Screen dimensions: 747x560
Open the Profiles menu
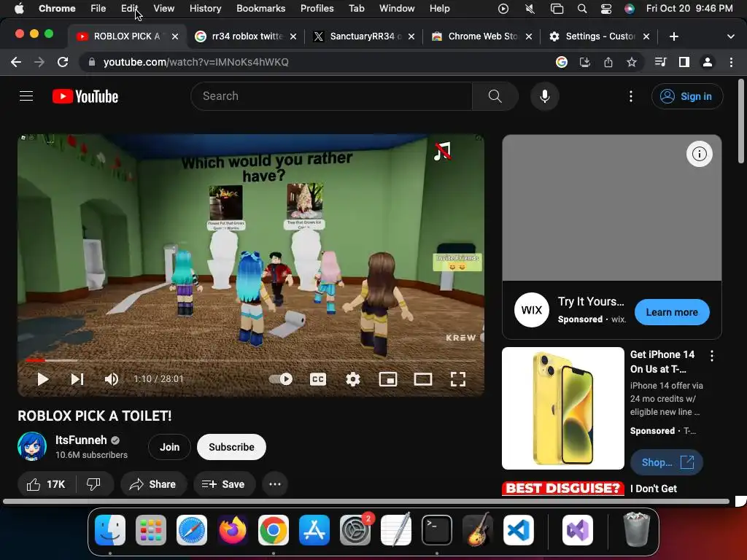[317, 9]
